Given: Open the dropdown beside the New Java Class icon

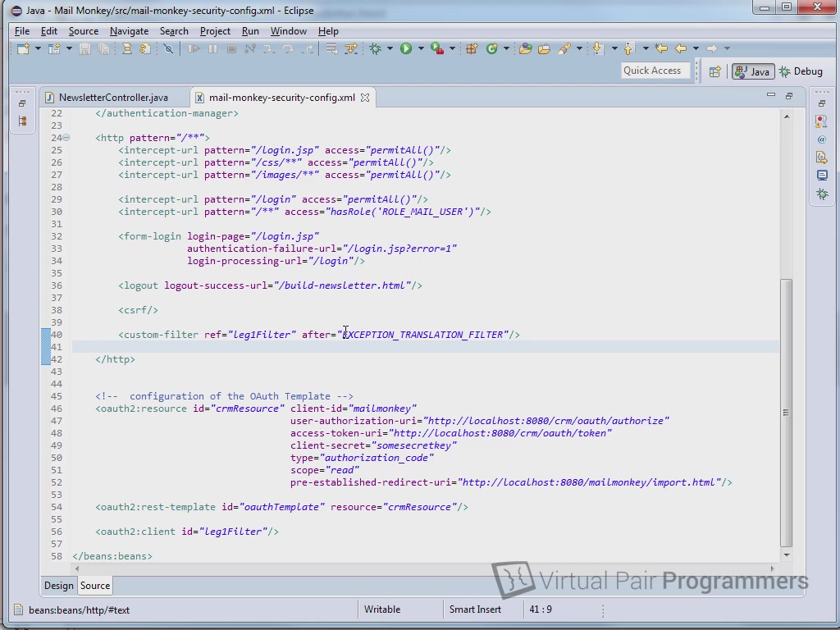Looking at the screenshot, I should pos(505,48).
